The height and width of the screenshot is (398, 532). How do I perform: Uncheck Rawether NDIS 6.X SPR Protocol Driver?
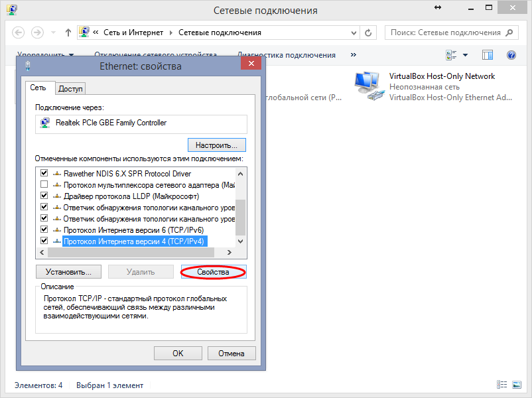coord(44,173)
